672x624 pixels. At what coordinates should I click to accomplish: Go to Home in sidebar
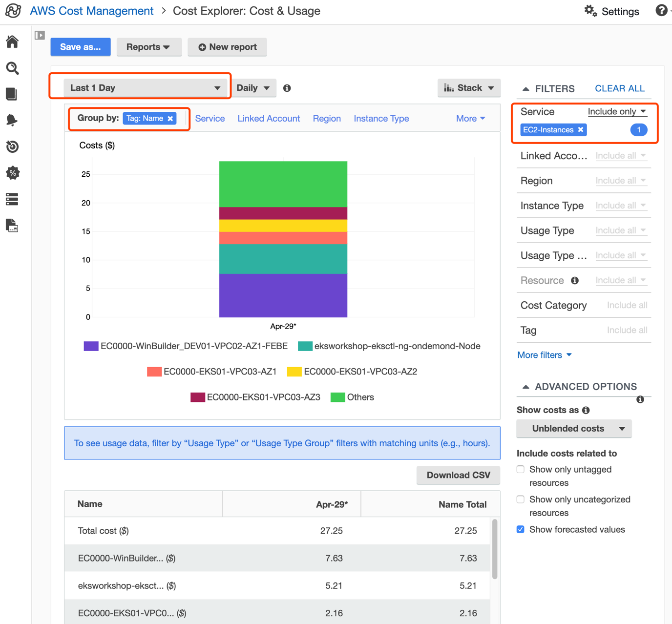tap(12, 42)
